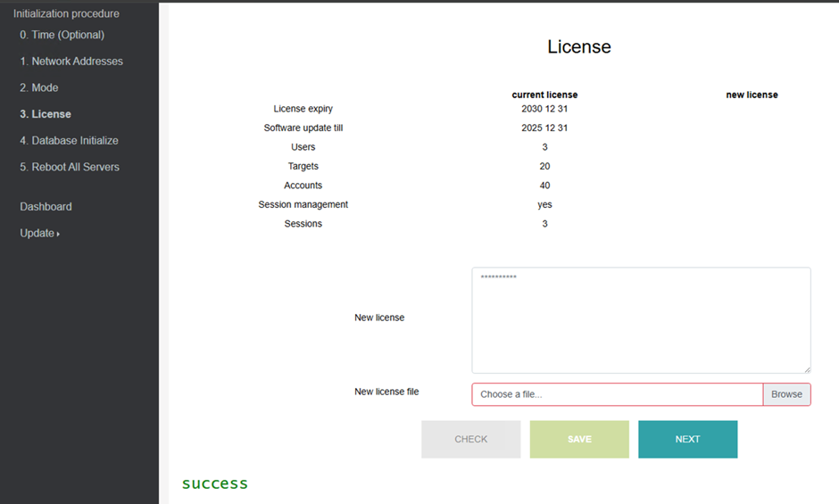Select 3. License in the sidebar
The height and width of the screenshot is (504, 839).
click(x=46, y=114)
